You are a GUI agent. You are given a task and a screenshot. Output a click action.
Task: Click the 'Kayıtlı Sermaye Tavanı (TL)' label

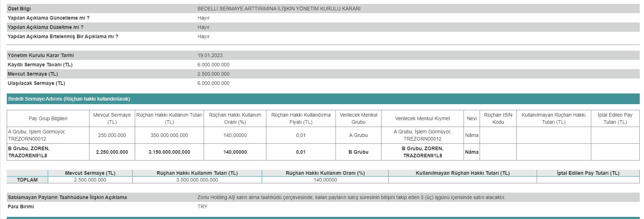tap(40, 65)
